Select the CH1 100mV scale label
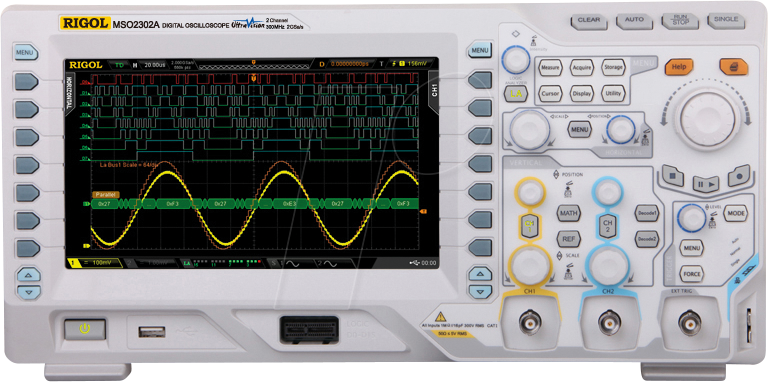This screenshot has width=768, height=382. click(102, 263)
